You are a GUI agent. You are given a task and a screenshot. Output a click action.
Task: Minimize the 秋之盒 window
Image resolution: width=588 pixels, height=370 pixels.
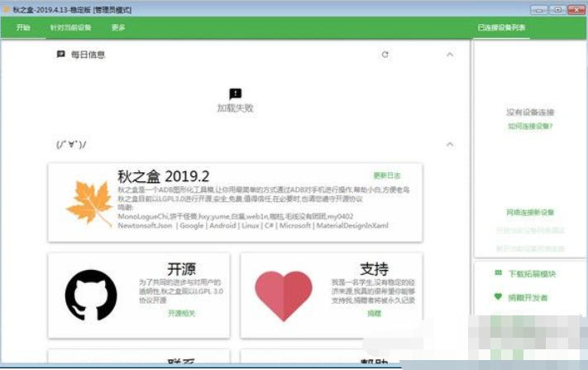[x=538, y=10]
